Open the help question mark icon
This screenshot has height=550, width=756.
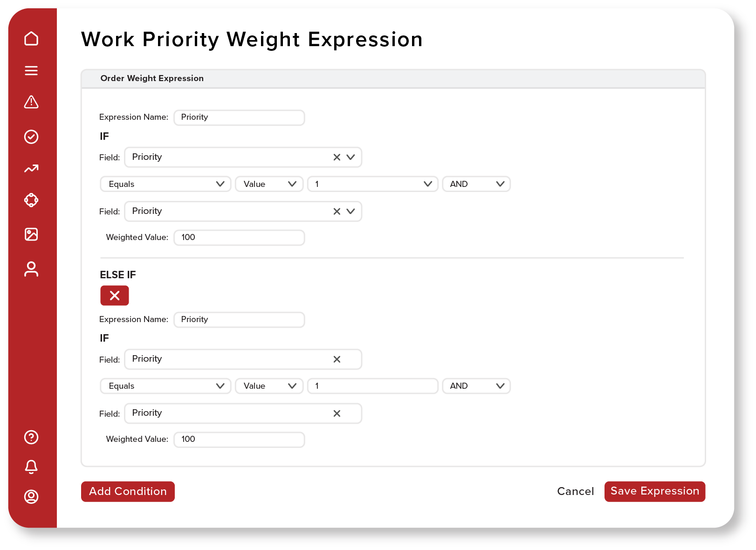pos(31,437)
